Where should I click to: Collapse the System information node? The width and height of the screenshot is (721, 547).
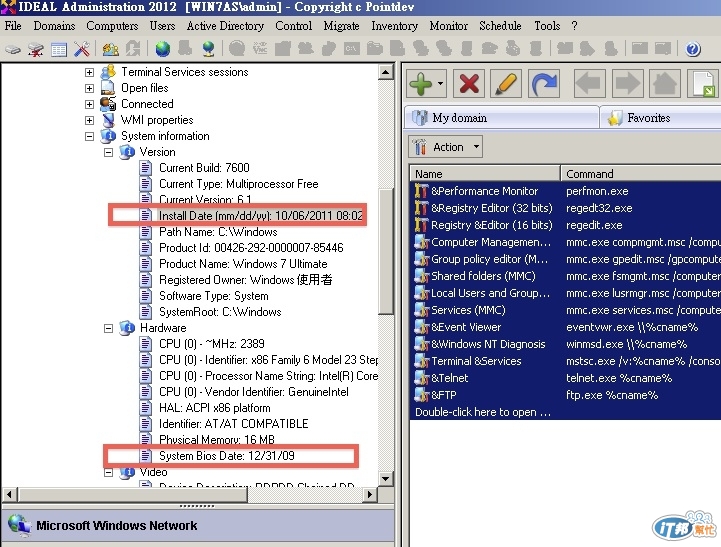[x=89, y=137]
